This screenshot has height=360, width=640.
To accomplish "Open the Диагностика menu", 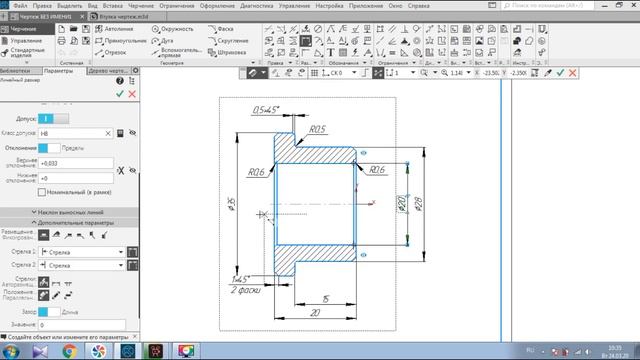I will pyautogui.click(x=257, y=6).
